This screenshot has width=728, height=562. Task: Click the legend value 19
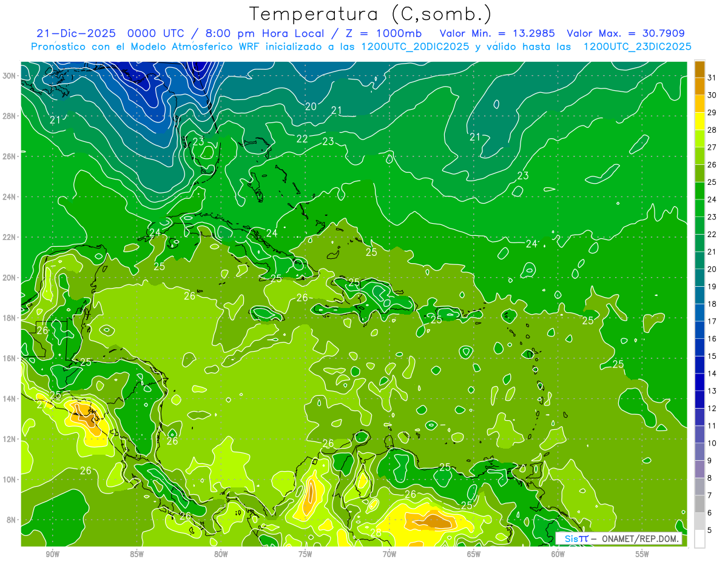coord(712,286)
